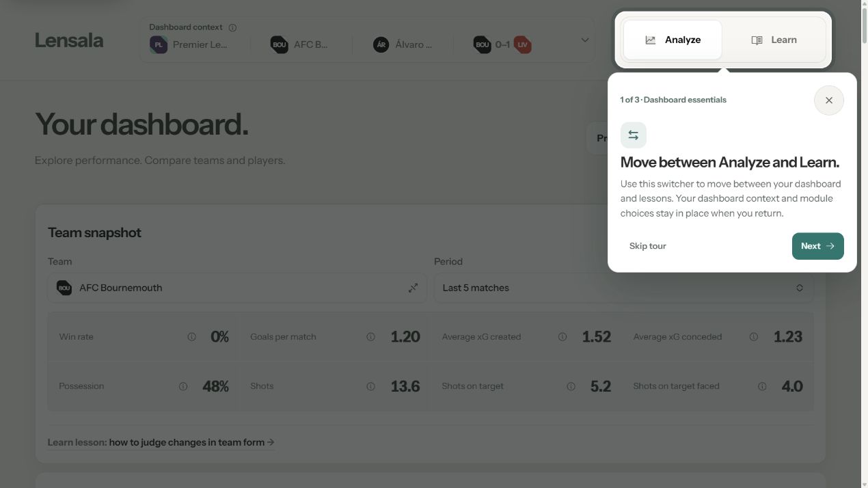This screenshot has width=868, height=488.
Task: Click the Lensala logo
Action: 69,40
